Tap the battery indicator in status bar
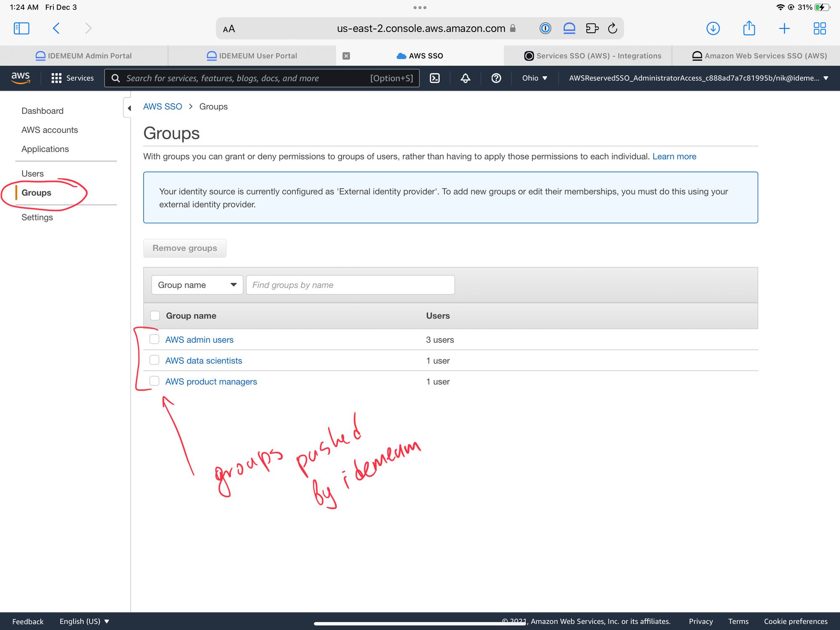 coord(822,7)
